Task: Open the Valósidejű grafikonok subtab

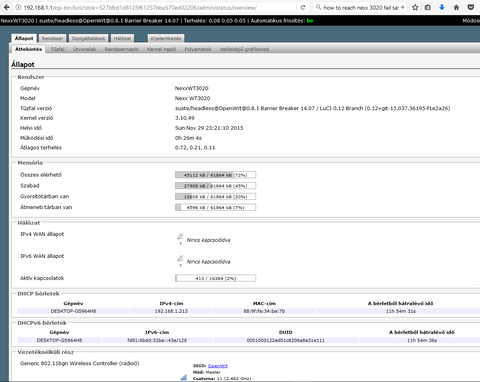Action: pyautogui.click(x=244, y=49)
